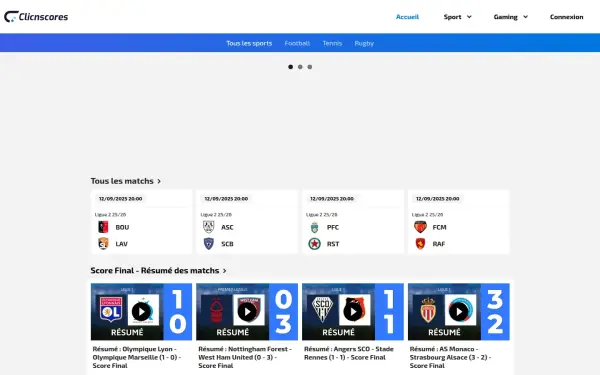The width and height of the screenshot is (600, 375).
Task: Click the 1-0 score panel on Lyon card
Action: 178,311
